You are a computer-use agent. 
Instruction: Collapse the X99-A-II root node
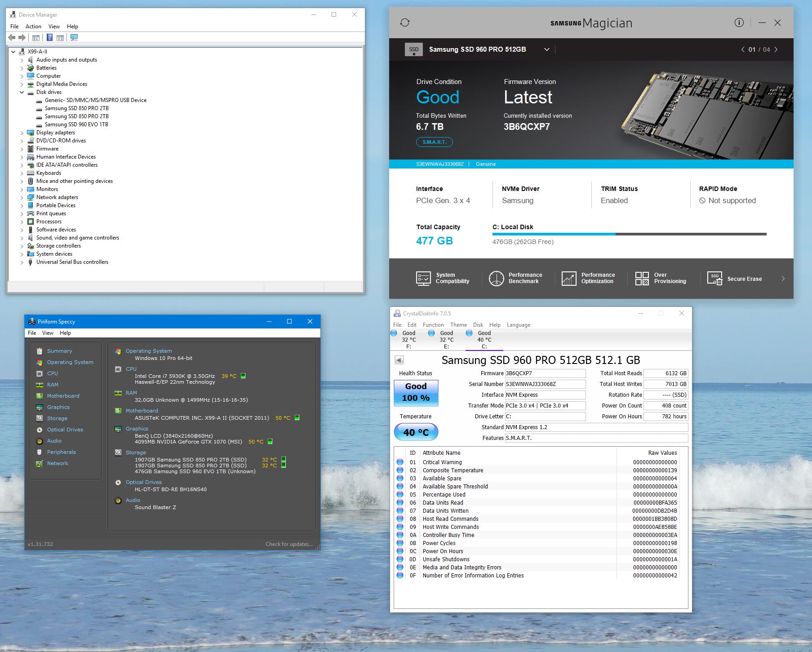click(x=13, y=52)
